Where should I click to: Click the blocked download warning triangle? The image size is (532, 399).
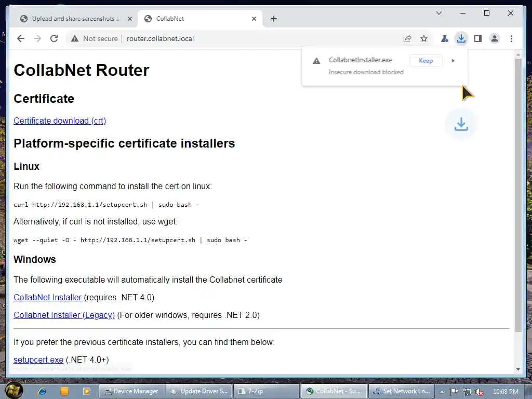(x=316, y=61)
